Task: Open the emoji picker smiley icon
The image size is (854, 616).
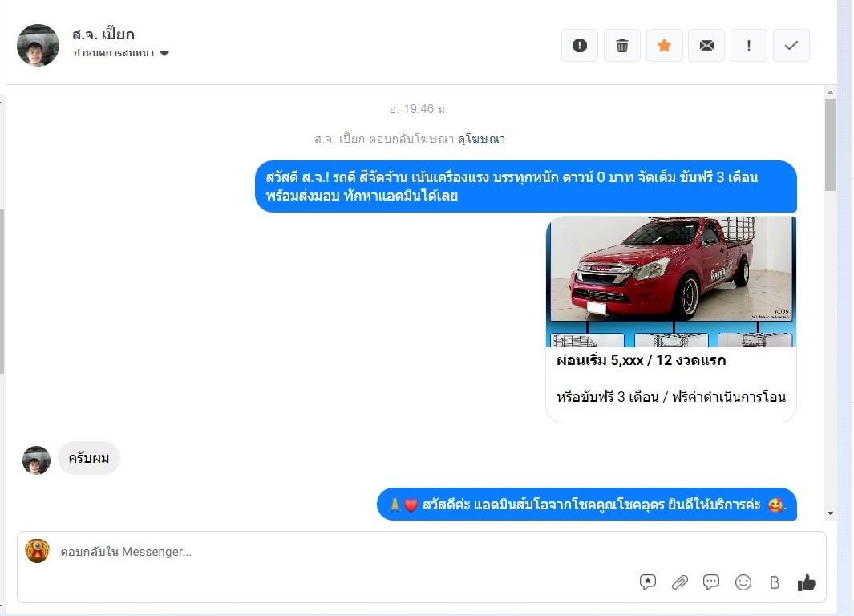Action: pyautogui.click(x=743, y=582)
